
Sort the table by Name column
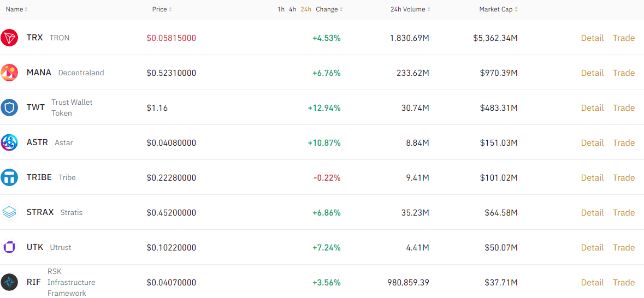click(17, 9)
